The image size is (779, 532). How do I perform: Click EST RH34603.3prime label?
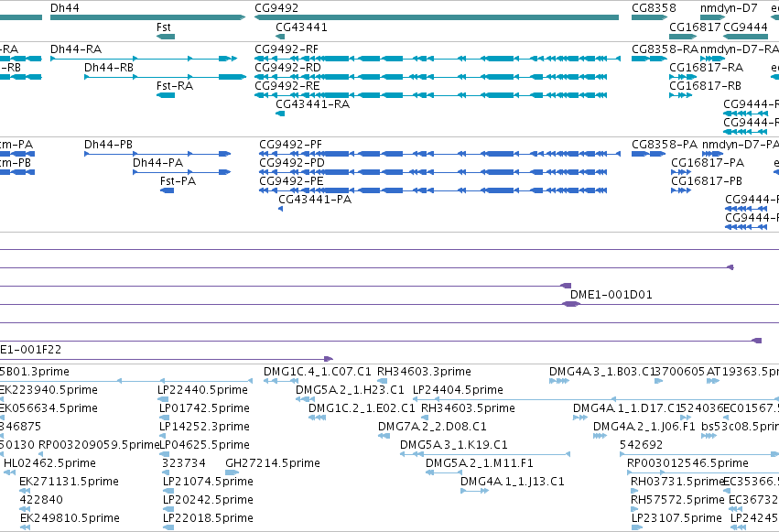pyautogui.click(x=424, y=372)
